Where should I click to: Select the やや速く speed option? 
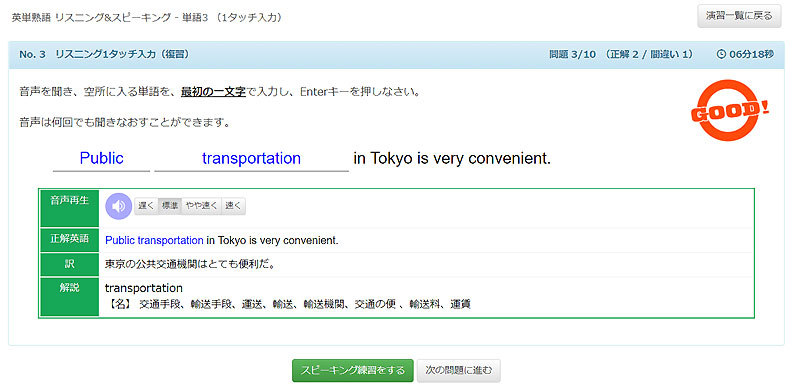(201, 206)
